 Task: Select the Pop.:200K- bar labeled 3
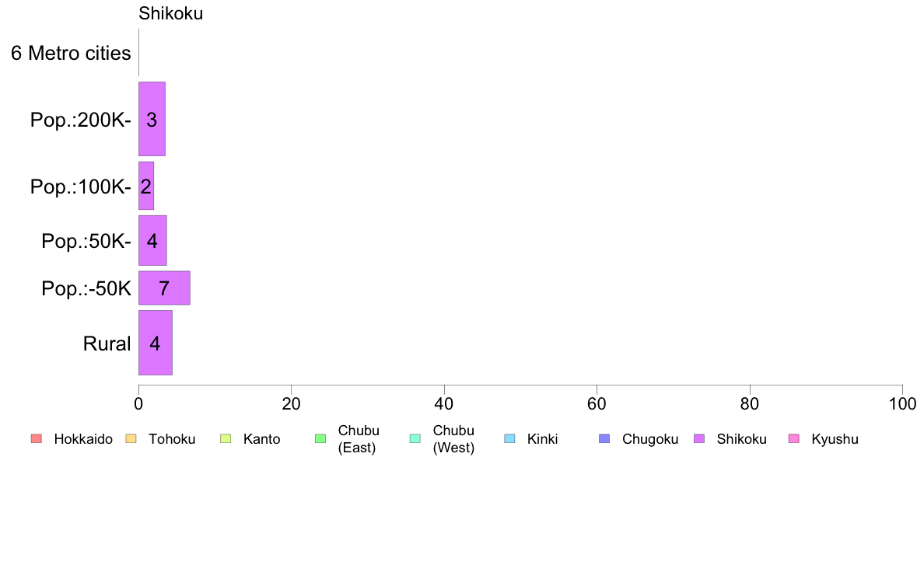pyautogui.click(x=152, y=119)
